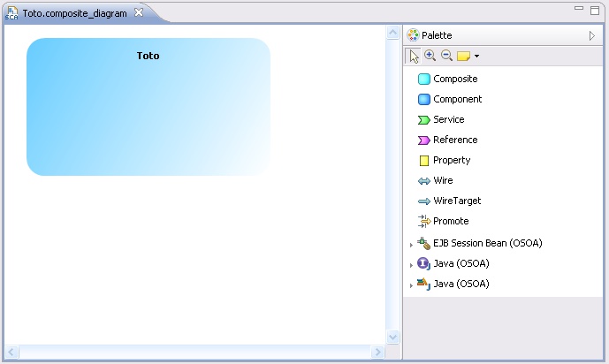Pick the Service tool in palette
Screen dimensions: 609x364
click(447, 120)
